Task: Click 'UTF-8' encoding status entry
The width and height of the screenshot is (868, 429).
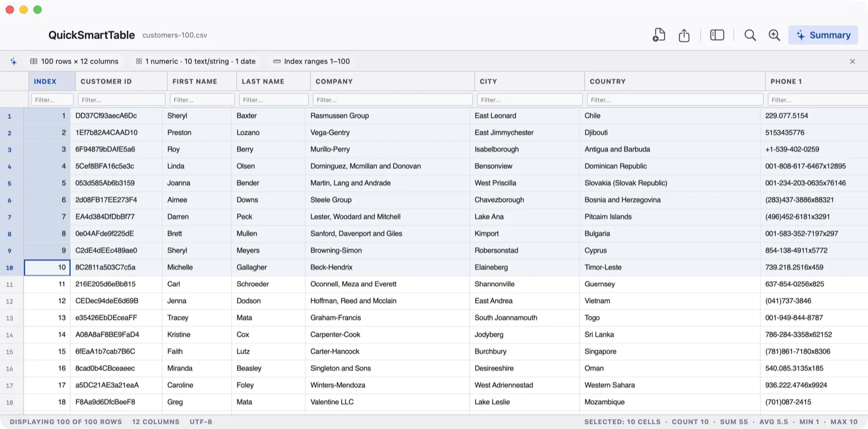Action: [x=201, y=422]
